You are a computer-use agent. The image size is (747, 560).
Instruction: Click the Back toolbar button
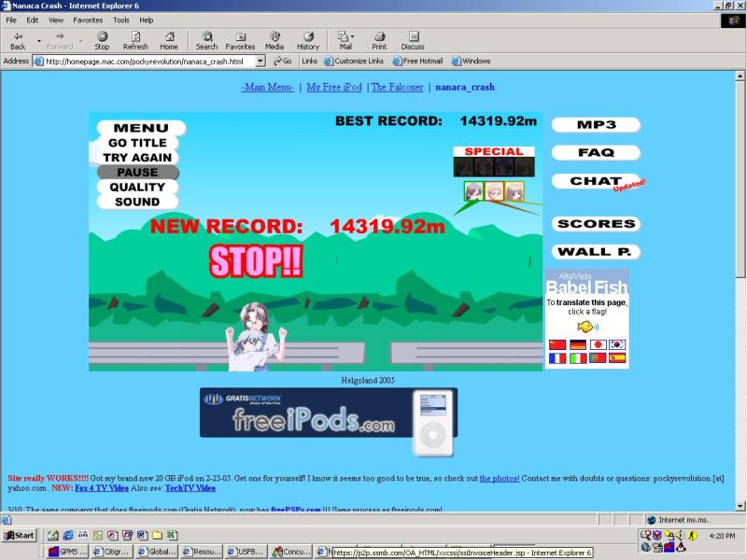(x=18, y=41)
